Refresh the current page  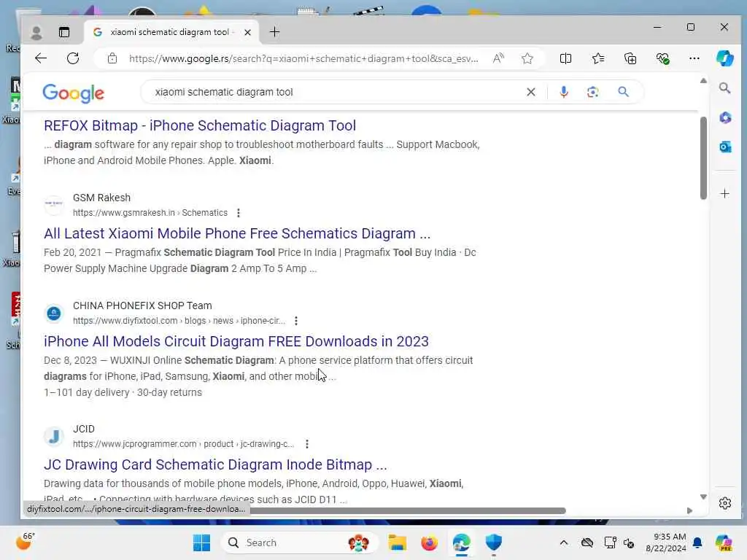coord(73,58)
